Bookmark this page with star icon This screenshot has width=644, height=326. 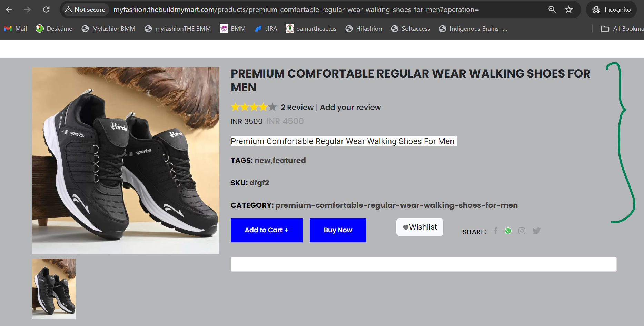(569, 10)
